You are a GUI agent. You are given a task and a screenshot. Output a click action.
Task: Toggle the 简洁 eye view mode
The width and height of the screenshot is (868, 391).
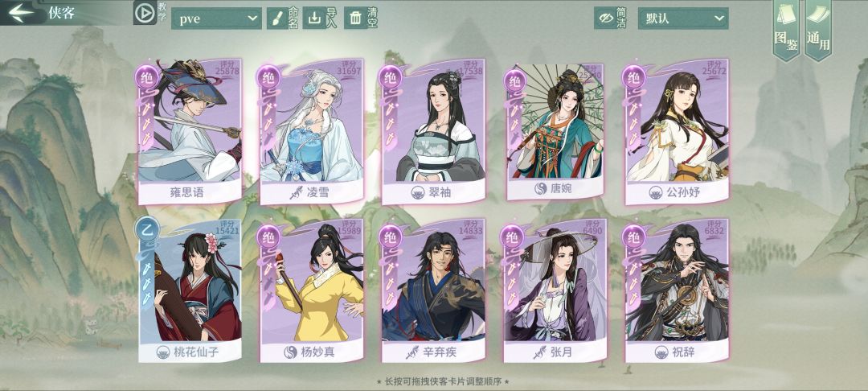tap(605, 18)
